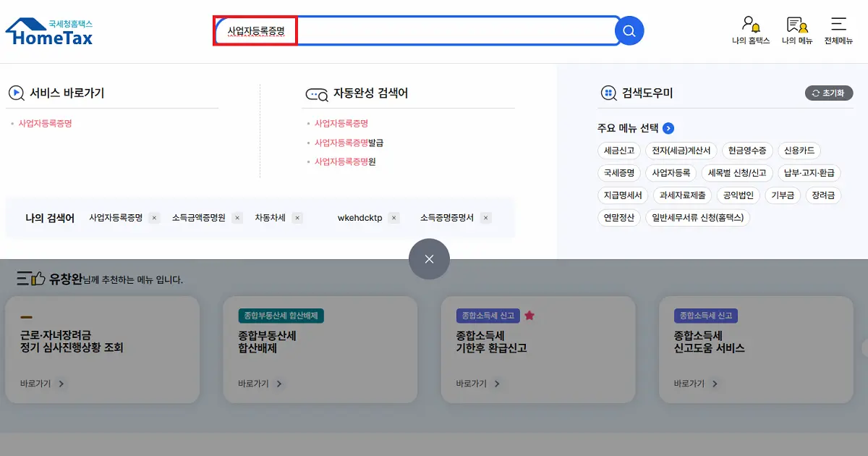Select 현금영수증 menu chip

(747, 151)
